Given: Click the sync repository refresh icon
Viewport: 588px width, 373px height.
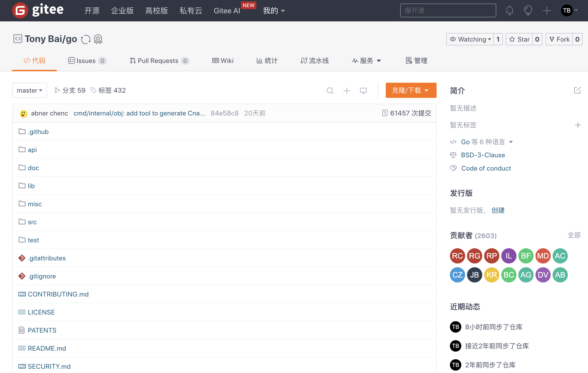Looking at the screenshot, I should 86,39.
